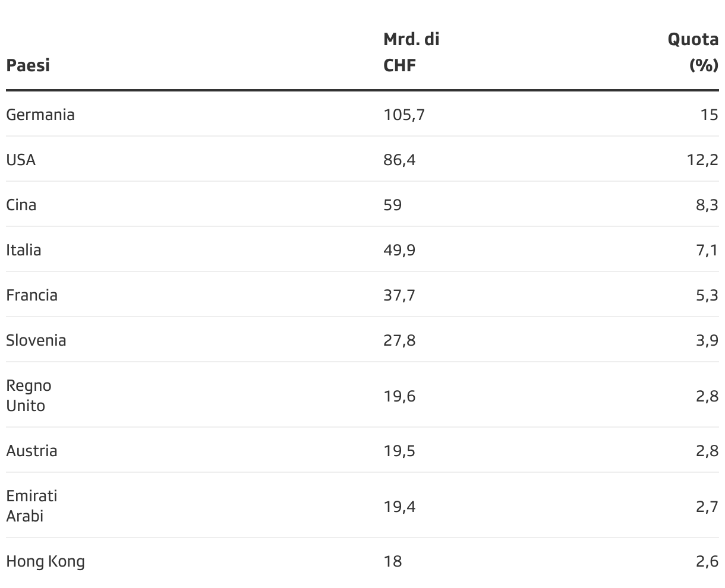Click the Mrd. di CHF column header
The width and height of the screenshot is (725, 588).
point(411,52)
